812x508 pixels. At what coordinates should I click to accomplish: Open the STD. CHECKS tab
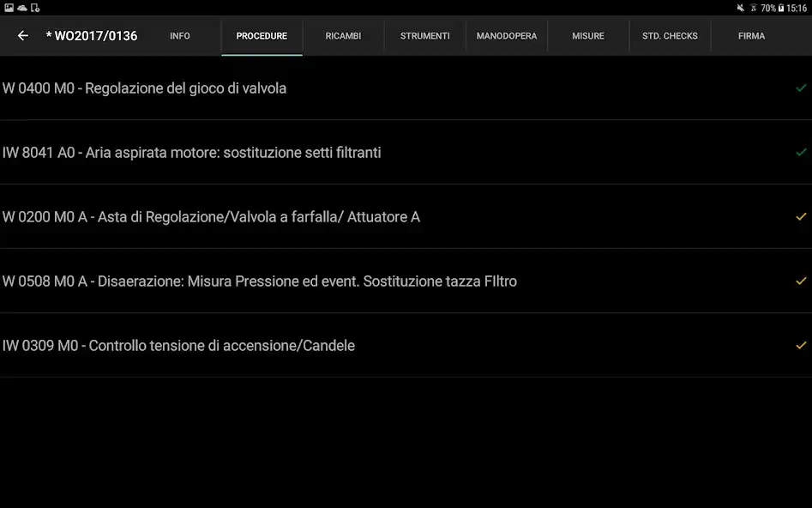click(670, 36)
